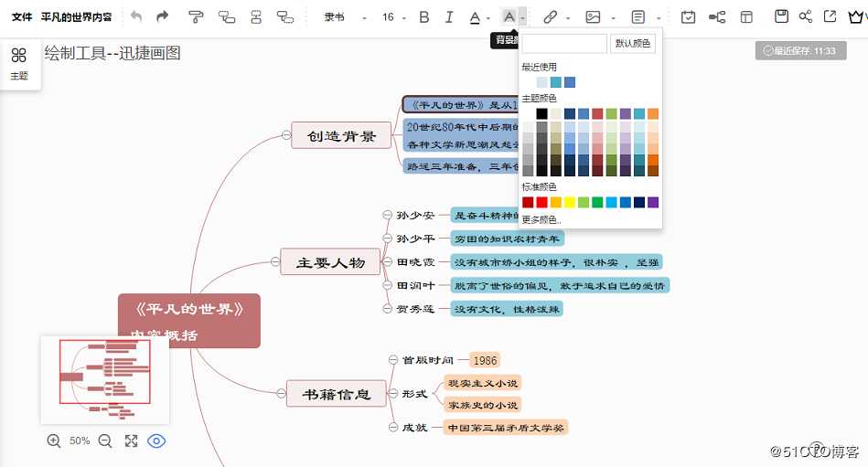868x467 pixels.
Task: Open the template layout panel icon
Action: (x=746, y=17)
